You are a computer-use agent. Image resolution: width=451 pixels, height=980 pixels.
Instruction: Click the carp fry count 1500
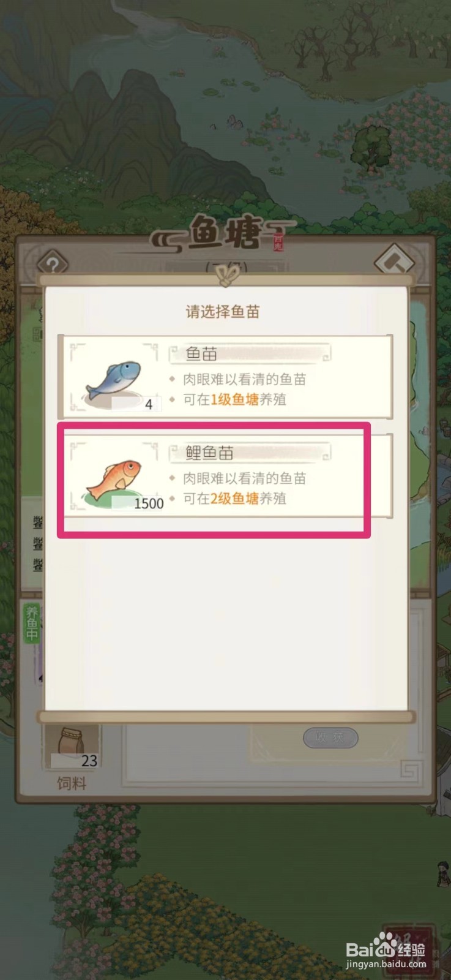(149, 503)
